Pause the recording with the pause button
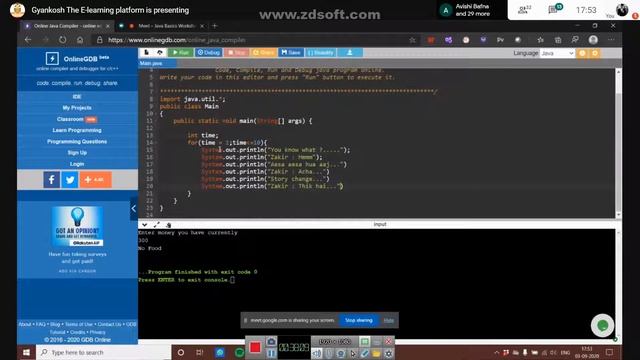Screen dimensions: 640x360 [x=271, y=353]
